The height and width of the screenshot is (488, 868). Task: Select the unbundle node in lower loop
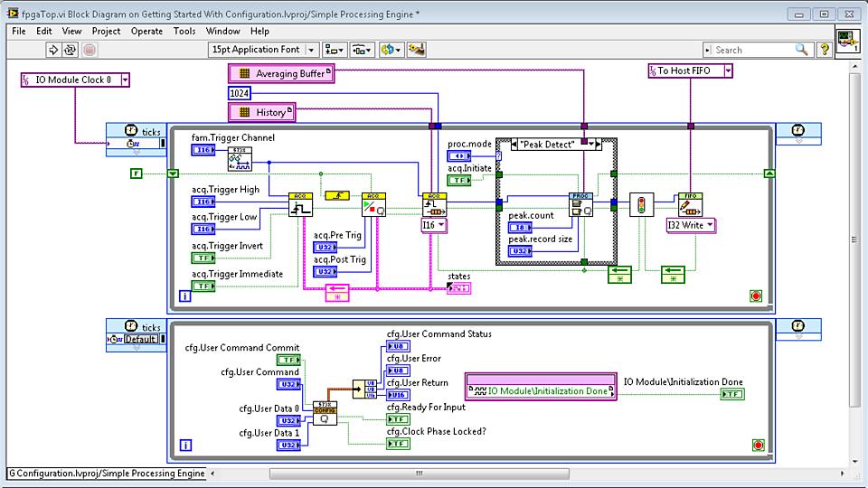364,389
